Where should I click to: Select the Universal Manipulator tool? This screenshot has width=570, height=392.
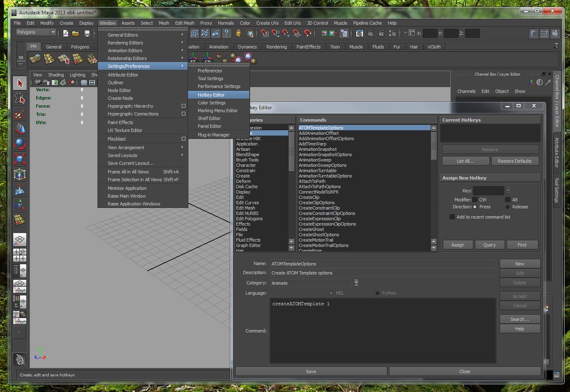(x=20, y=174)
